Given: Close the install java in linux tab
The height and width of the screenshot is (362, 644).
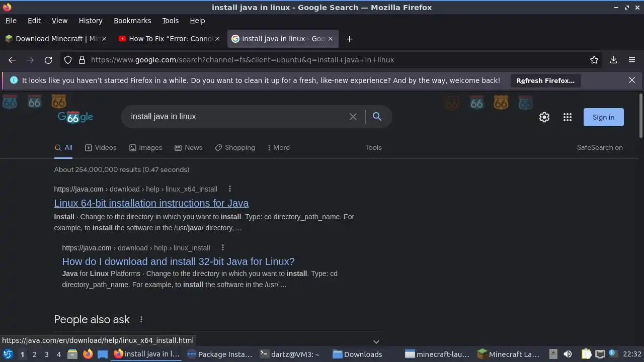Looking at the screenshot, I should (331, 39).
